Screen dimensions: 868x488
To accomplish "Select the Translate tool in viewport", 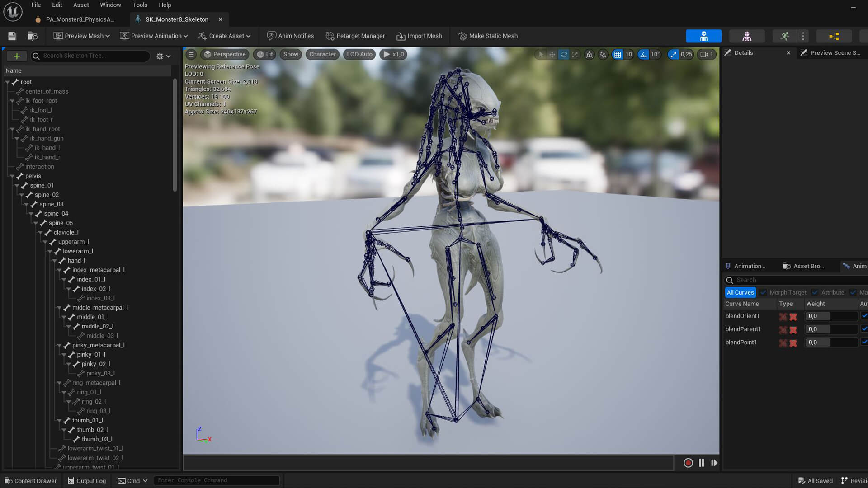I will click(552, 54).
